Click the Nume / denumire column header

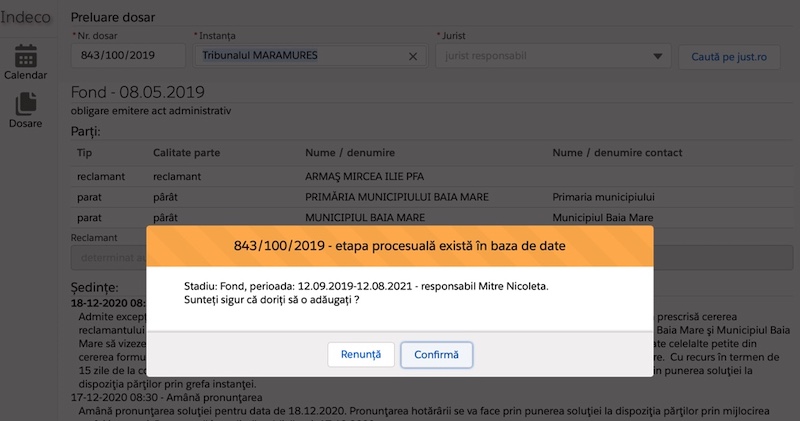click(350, 153)
